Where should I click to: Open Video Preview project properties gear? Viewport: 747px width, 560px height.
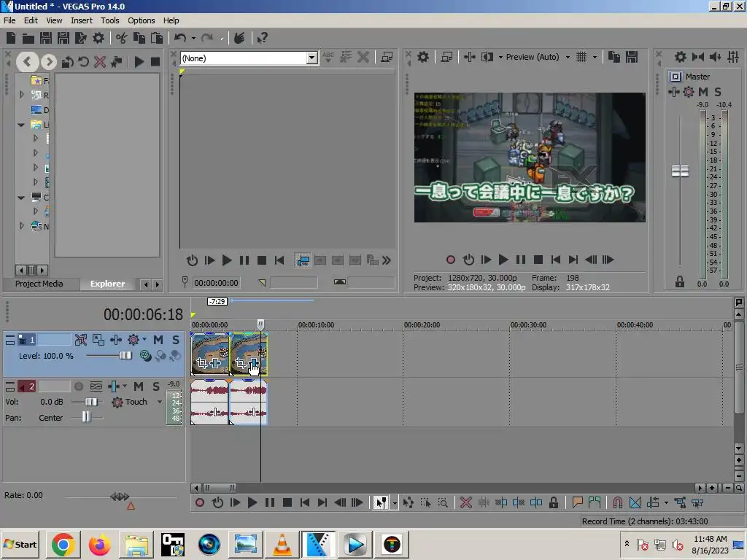pyautogui.click(x=423, y=57)
